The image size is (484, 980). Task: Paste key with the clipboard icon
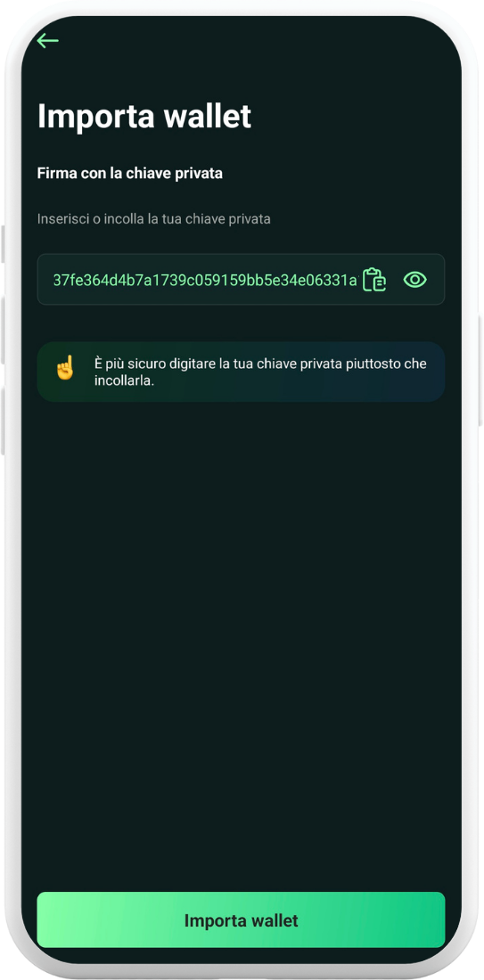tap(374, 280)
